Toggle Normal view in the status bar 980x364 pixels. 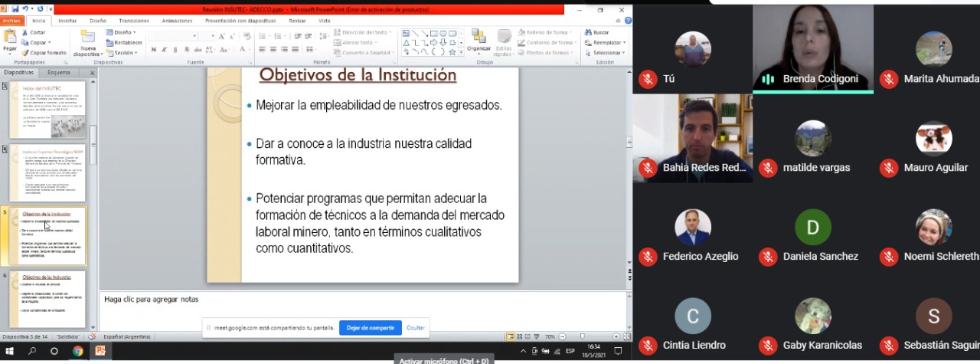click(x=510, y=336)
